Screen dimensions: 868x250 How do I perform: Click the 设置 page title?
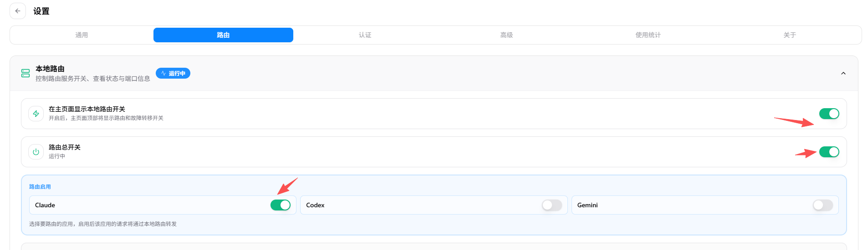41,11
